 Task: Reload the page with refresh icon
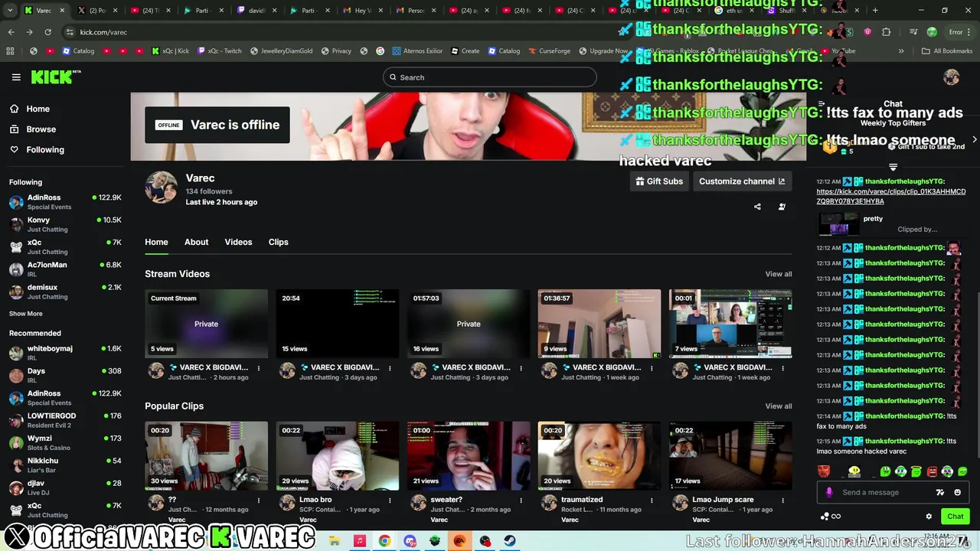click(47, 32)
